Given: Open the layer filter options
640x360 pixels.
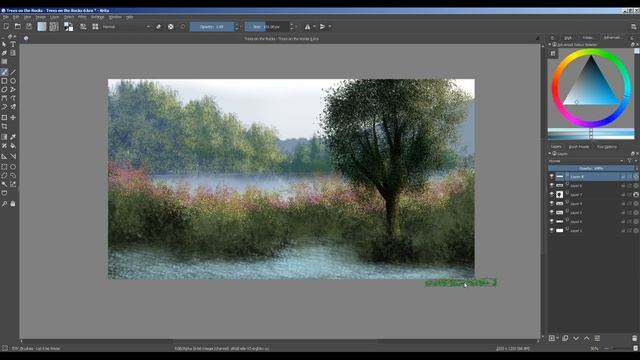Looking at the screenshot, I should (x=630, y=161).
